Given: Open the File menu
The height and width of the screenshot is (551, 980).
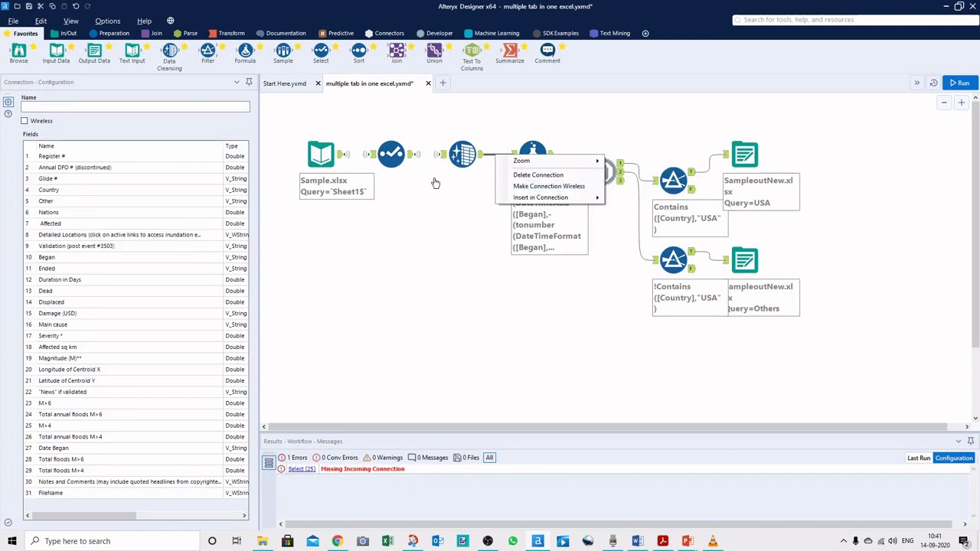Looking at the screenshot, I should 13,21.
